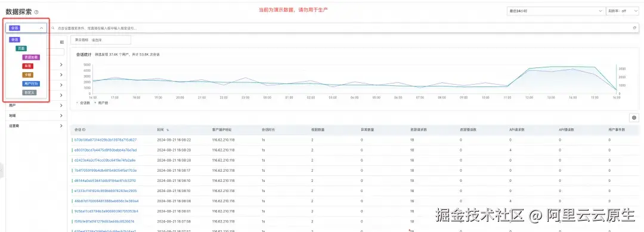The width and height of the screenshot is (644, 232).
Task: Choose the orange 卡顿 option
Action: (x=27, y=75)
